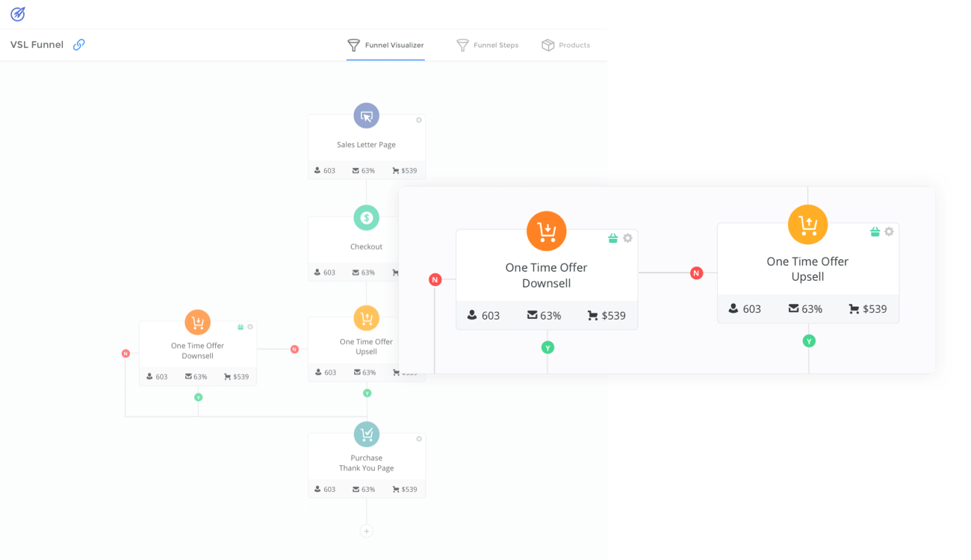Click red N marker between small Downsell and Upsell
This screenshot has height=560, width=971.
(x=294, y=349)
